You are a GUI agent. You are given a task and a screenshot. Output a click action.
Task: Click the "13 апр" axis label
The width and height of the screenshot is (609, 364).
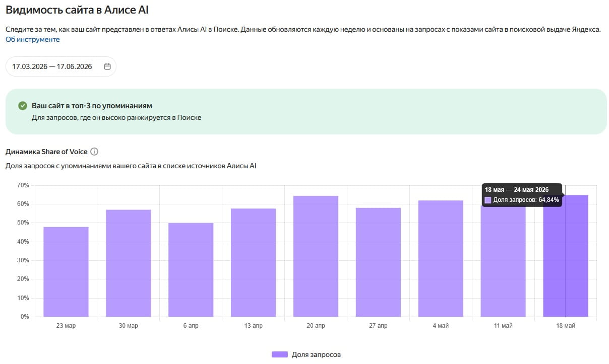[x=253, y=326]
